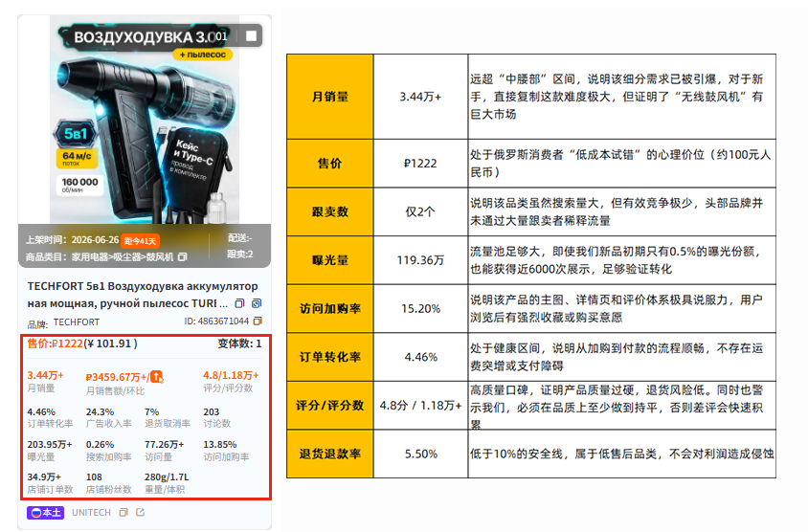
Task: Click table value ₽1222
Action: (x=420, y=164)
